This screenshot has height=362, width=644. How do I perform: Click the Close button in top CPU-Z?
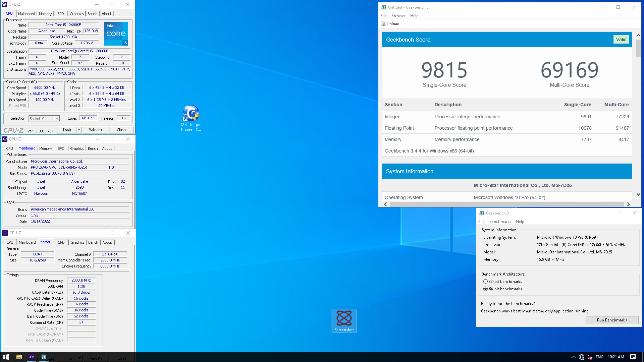121,130
